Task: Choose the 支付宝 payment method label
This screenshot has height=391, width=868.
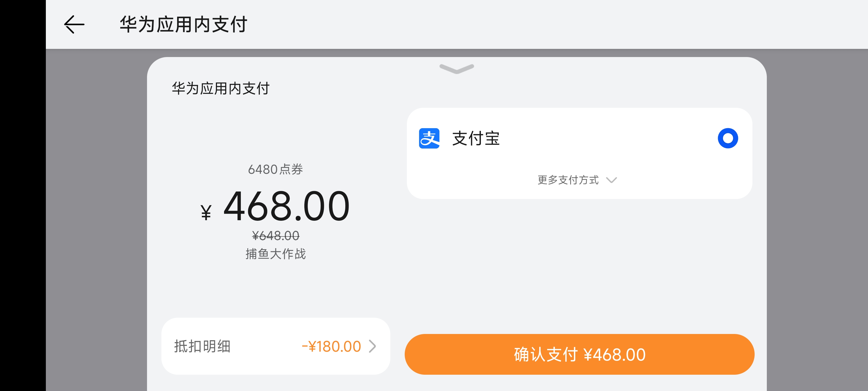Action: tap(476, 139)
